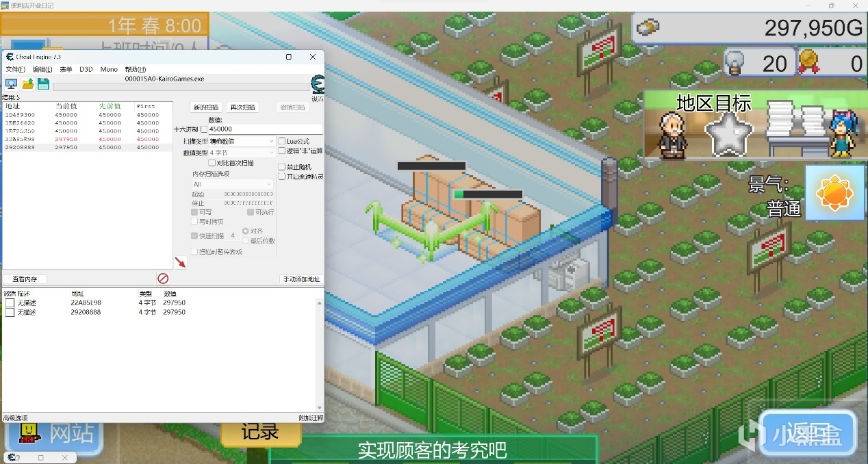This screenshot has width=868, height=464.
Task: Click the 起始 start address field
Action: (249, 194)
